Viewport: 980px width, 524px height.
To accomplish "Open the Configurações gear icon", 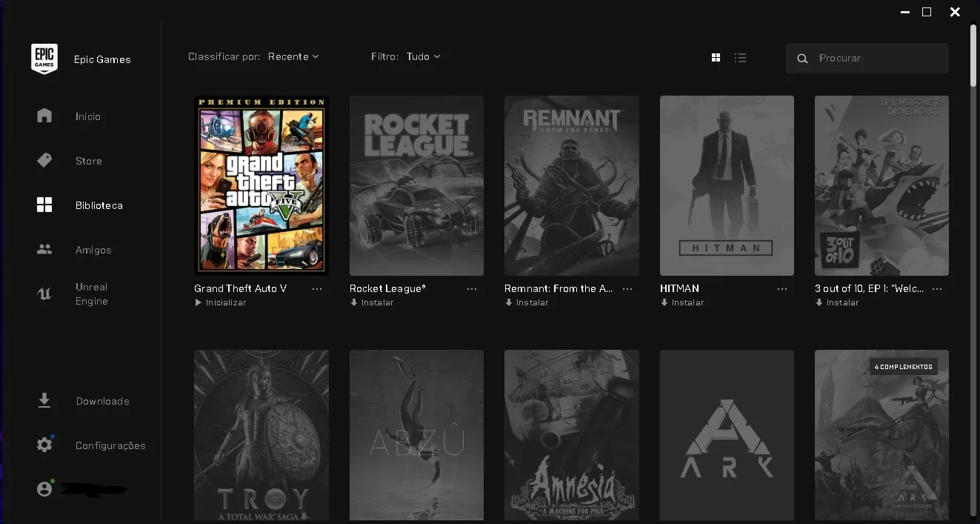I will 44,445.
